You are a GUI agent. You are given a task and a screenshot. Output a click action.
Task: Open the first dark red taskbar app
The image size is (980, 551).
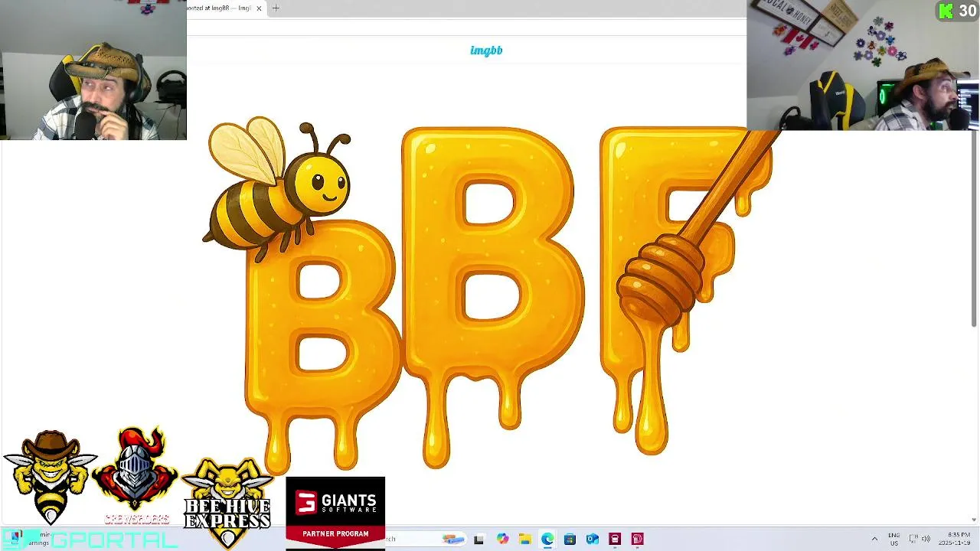tap(615, 540)
